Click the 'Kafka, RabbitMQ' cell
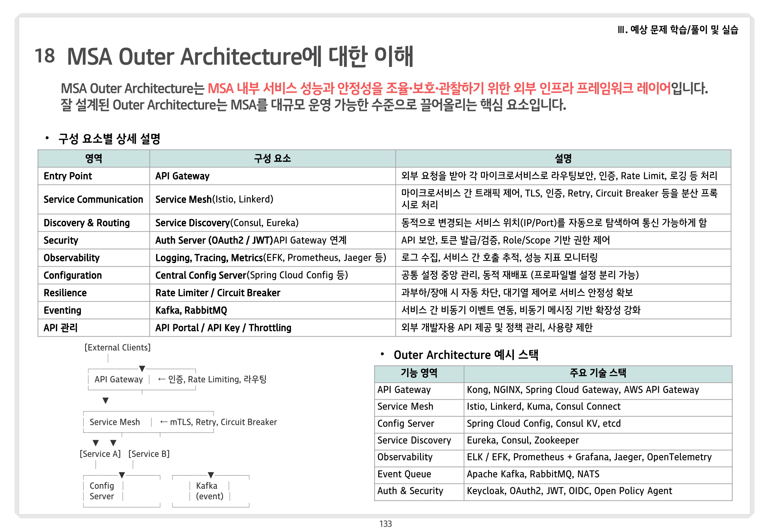 [x=272, y=310]
